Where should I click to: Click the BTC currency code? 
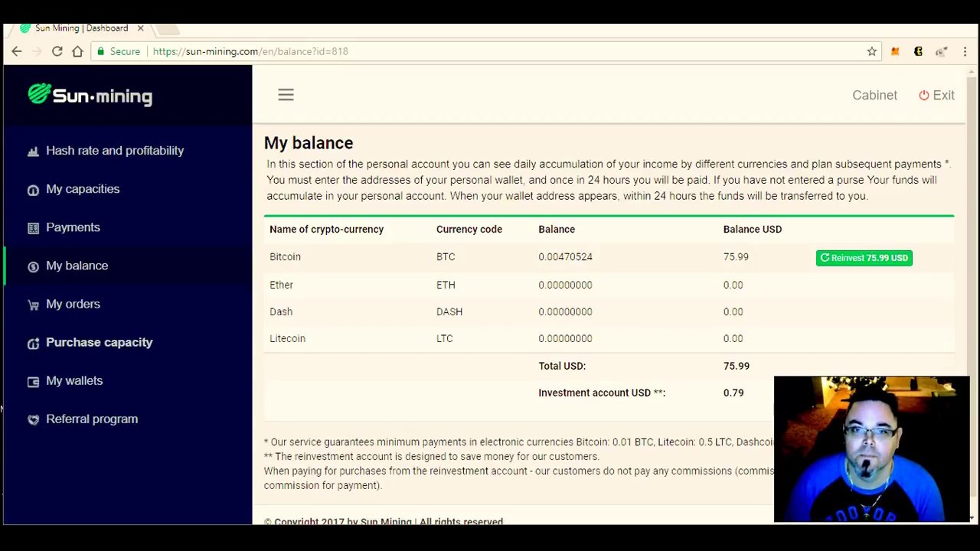pyautogui.click(x=446, y=257)
